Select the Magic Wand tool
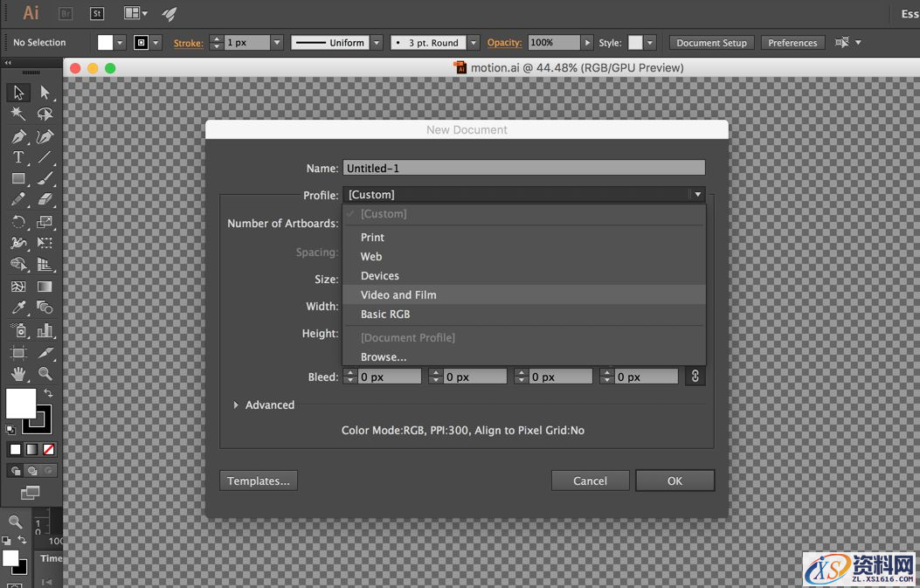 (x=17, y=114)
